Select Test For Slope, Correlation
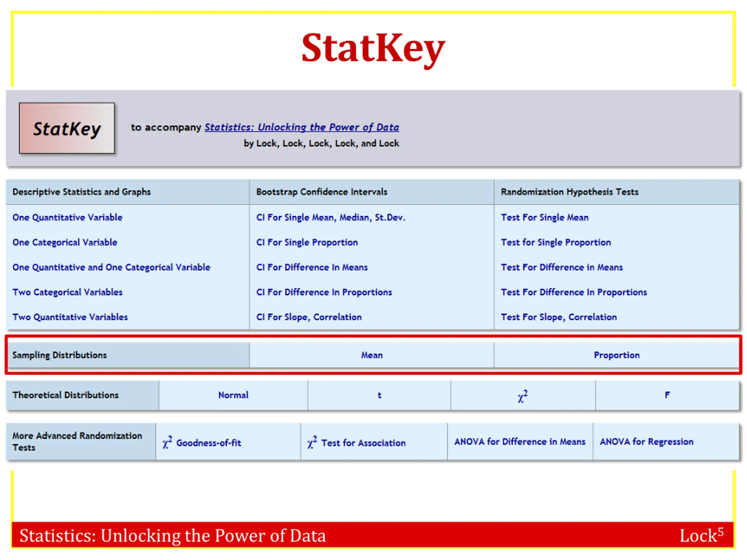The height and width of the screenshot is (560, 747). [x=558, y=317]
